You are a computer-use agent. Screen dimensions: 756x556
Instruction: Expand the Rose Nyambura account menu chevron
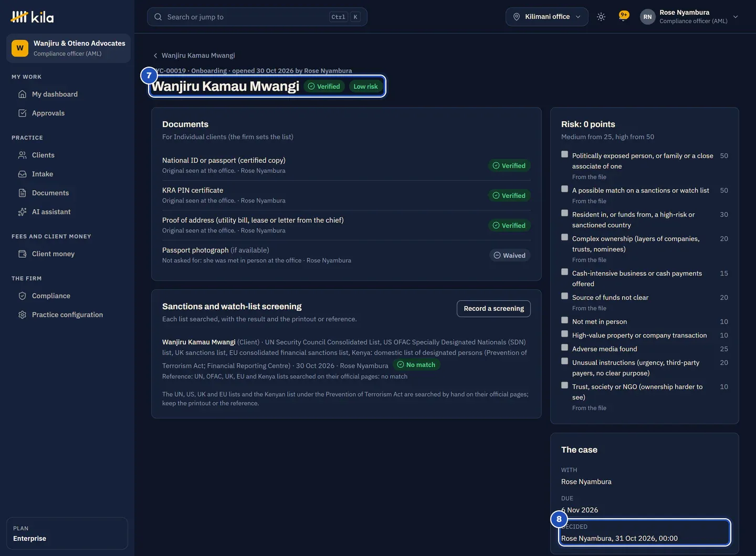pos(736,17)
